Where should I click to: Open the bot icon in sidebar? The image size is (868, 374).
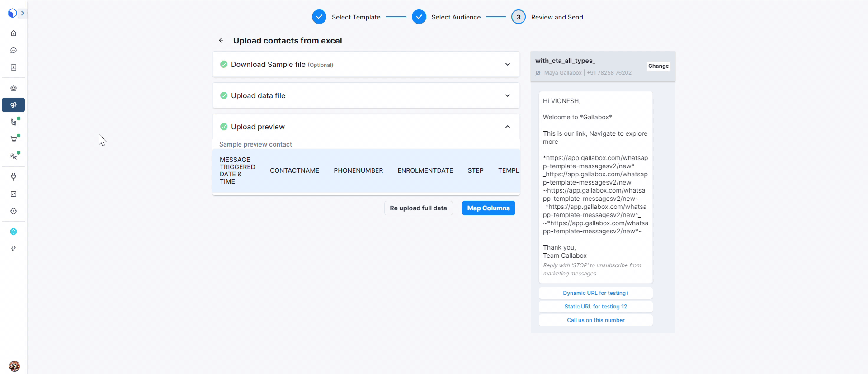(x=14, y=88)
